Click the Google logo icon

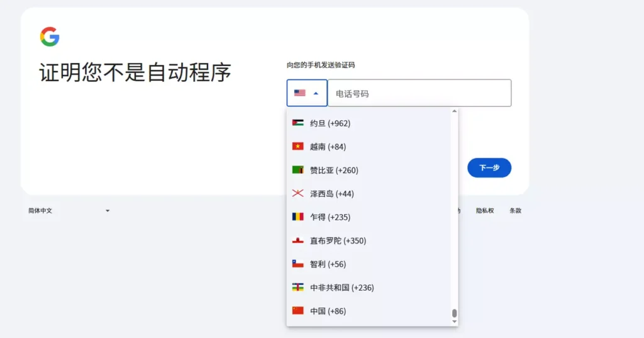(x=50, y=37)
